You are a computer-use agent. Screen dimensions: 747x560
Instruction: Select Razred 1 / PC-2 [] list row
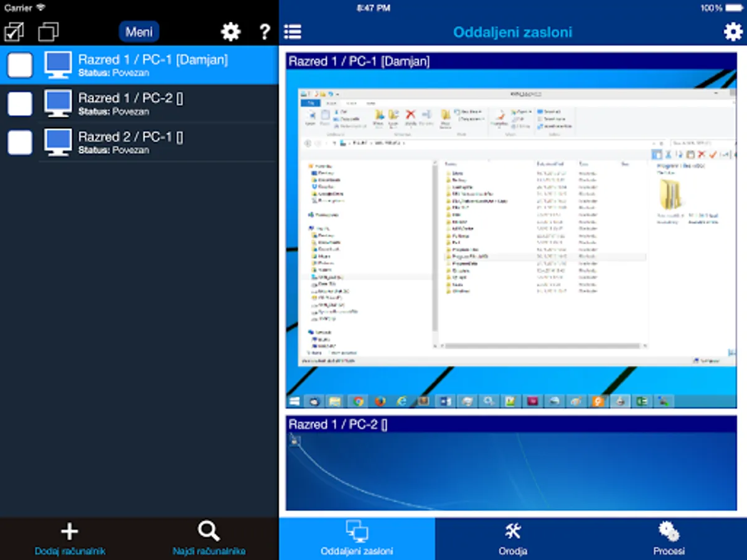tap(139, 104)
